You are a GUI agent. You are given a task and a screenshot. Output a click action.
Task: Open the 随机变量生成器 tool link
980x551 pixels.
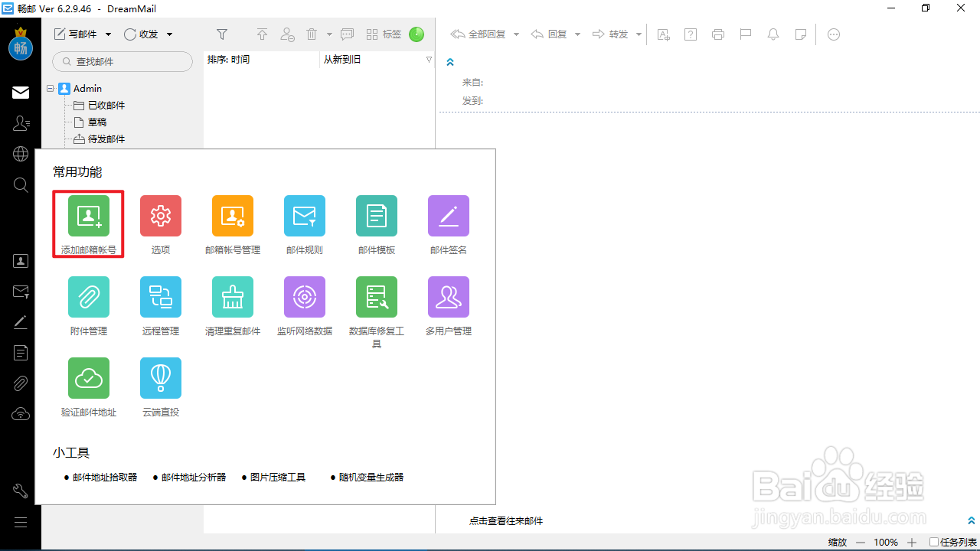[371, 478]
